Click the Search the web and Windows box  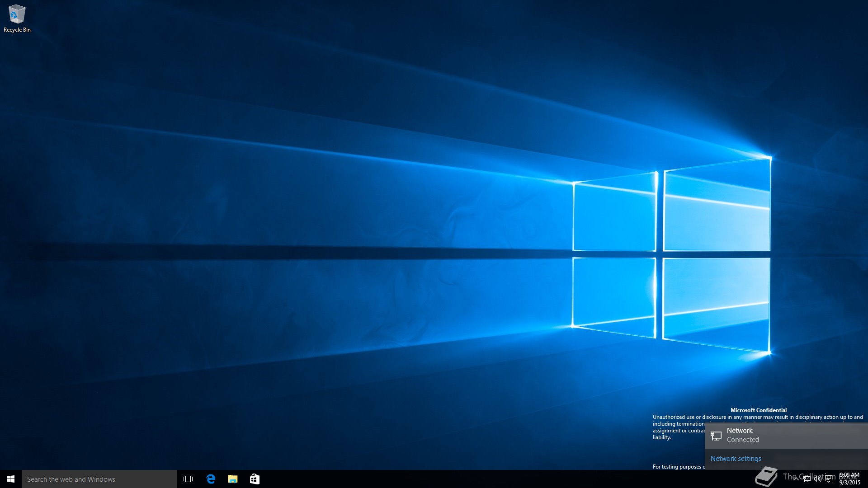coord(99,479)
